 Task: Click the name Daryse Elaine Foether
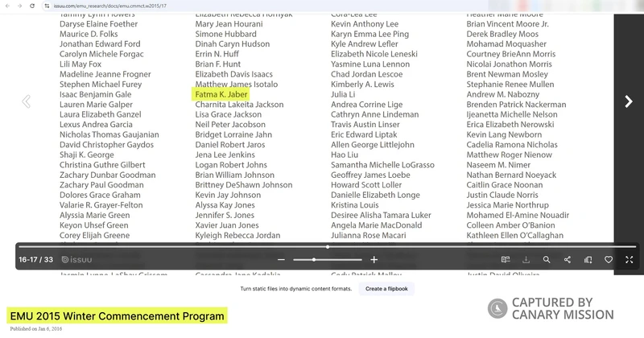coord(98,24)
